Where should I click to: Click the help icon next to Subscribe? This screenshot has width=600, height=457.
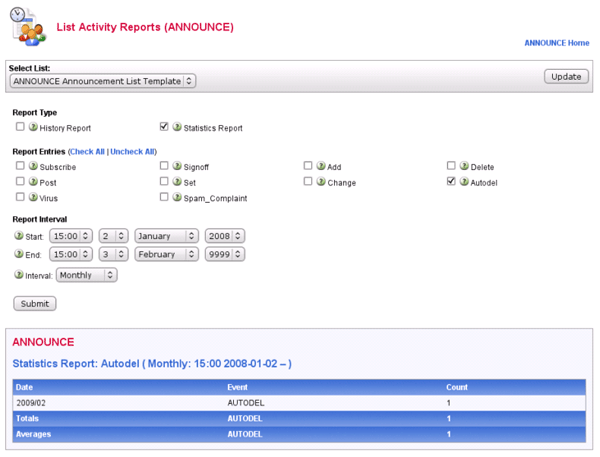(x=33, y=166)
